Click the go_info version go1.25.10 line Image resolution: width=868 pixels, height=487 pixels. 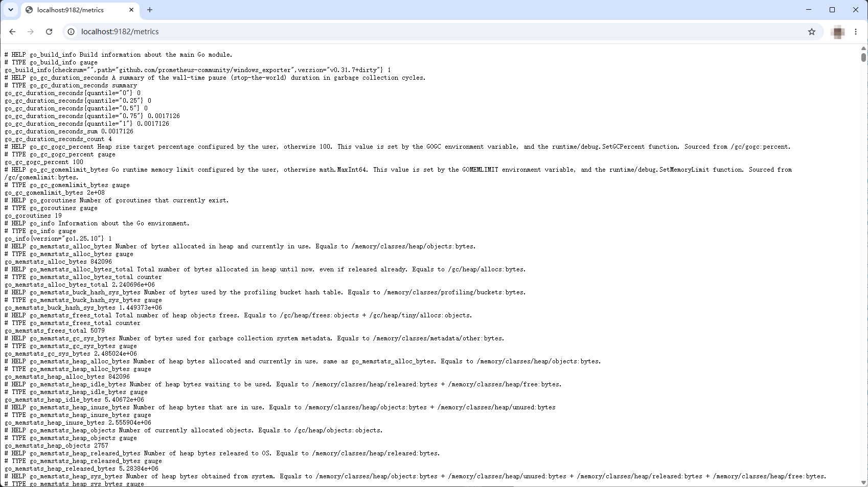tap(58, 239)
